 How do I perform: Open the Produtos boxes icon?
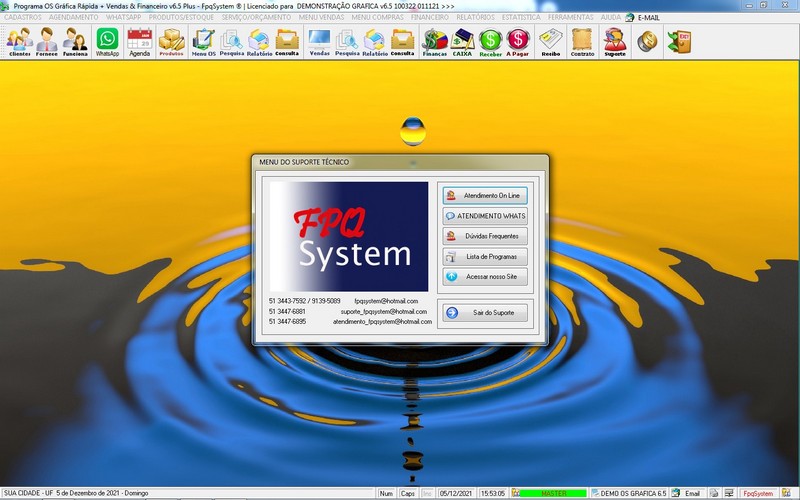pyautogui.click(x=171, y=42)
